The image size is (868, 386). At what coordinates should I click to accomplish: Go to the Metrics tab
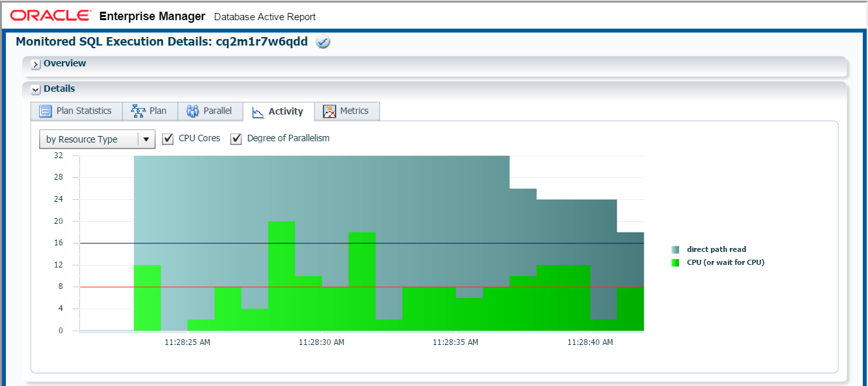[x=347, y=111]
